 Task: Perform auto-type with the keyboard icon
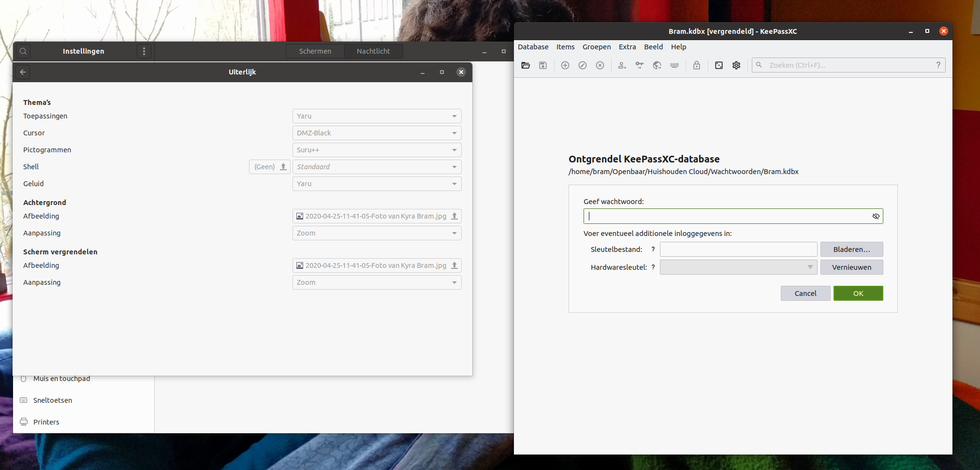(x=674, y=65)
